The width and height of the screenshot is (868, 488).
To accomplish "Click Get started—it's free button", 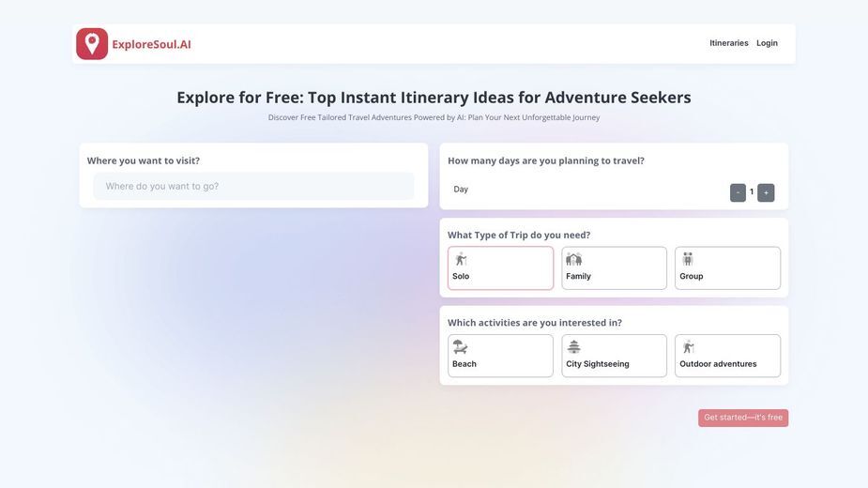I will pos(743,418).
